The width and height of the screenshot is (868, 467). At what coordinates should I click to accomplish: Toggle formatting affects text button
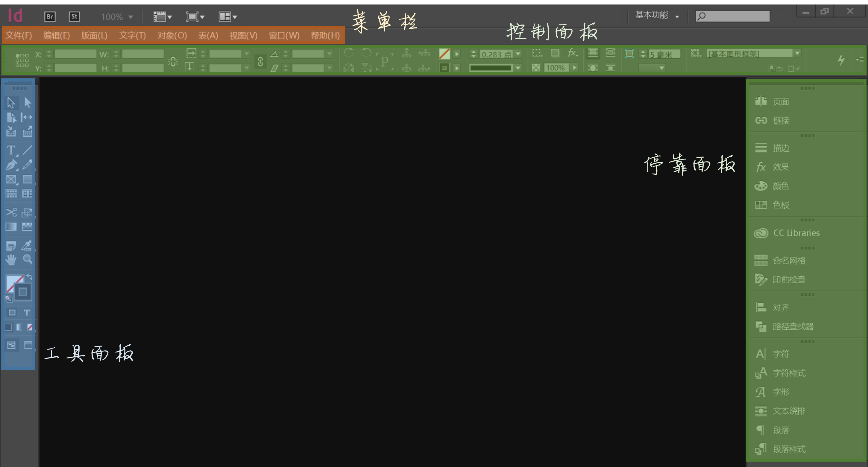27,312
